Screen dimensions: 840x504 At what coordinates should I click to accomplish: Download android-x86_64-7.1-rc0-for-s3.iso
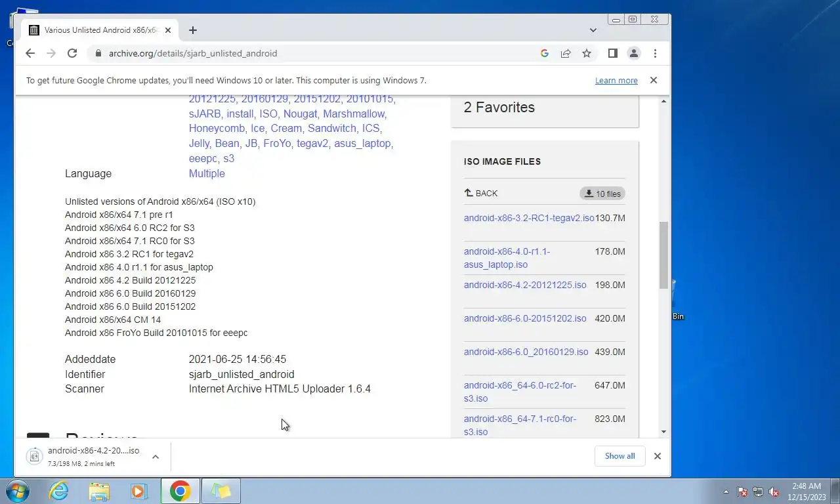click(520, 425)
